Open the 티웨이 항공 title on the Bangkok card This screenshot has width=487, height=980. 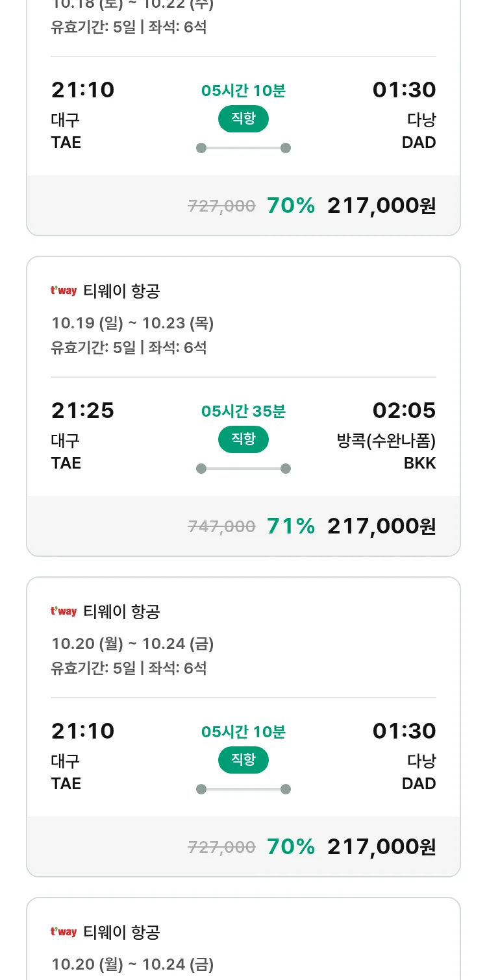click(x=121, y=291)
